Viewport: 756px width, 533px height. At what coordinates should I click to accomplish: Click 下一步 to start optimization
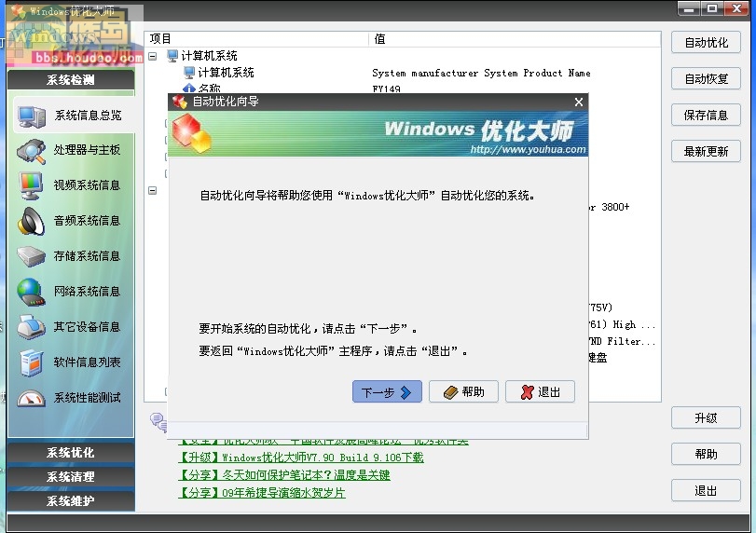click(387, 391)
